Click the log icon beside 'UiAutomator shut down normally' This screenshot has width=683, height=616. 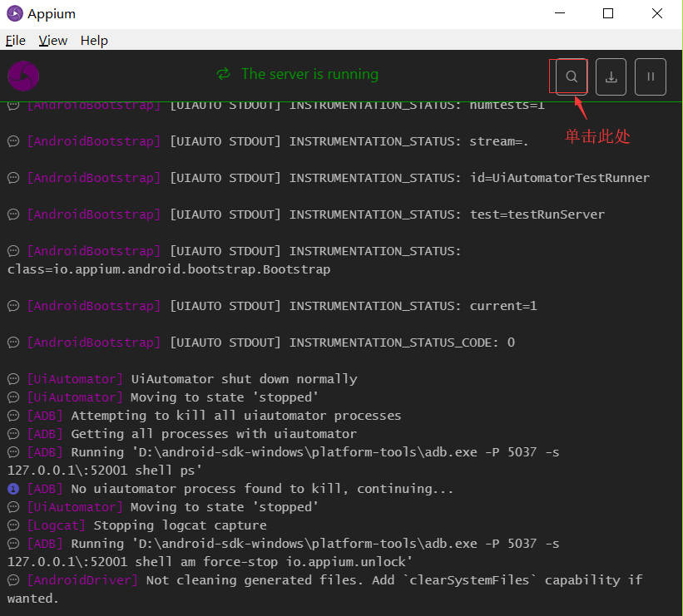(x=13, y=379)
